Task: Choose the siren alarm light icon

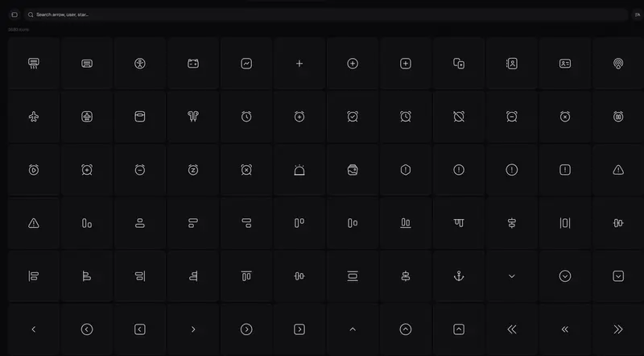Action: tap(299, 170)
